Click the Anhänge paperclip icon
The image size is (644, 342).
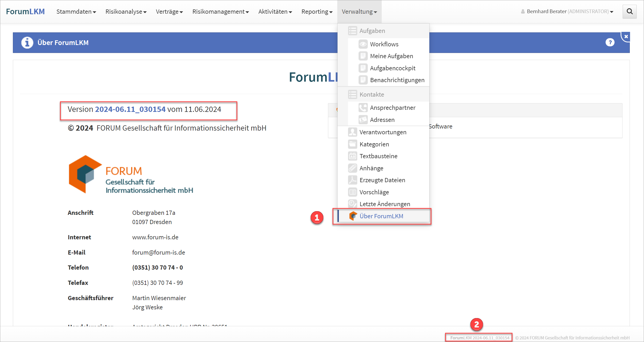coord(352,168)
